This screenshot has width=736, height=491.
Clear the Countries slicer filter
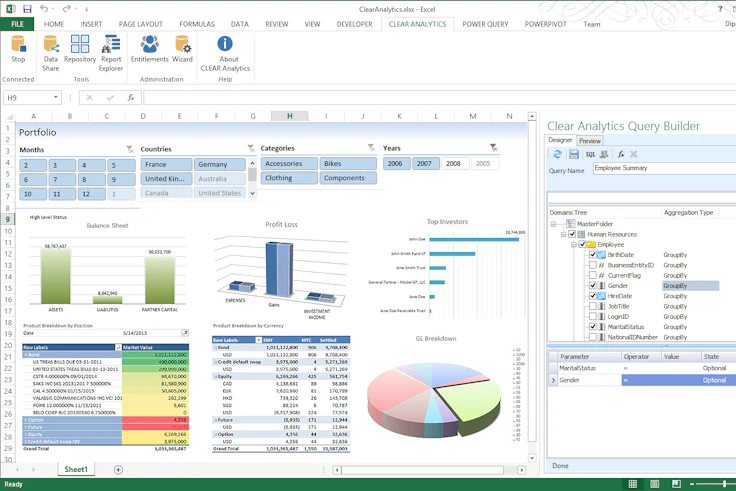(251, 148)
